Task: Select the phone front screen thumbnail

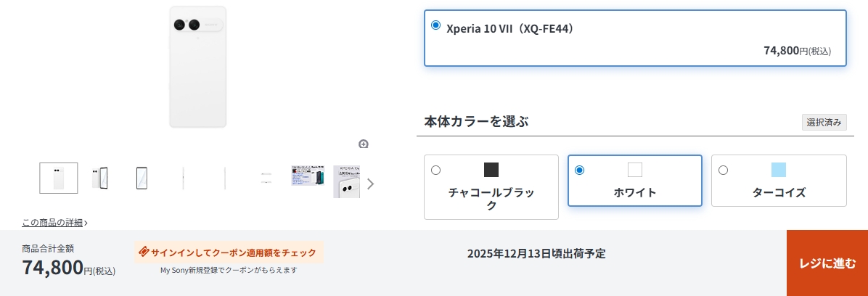Action: click(142, 178)
